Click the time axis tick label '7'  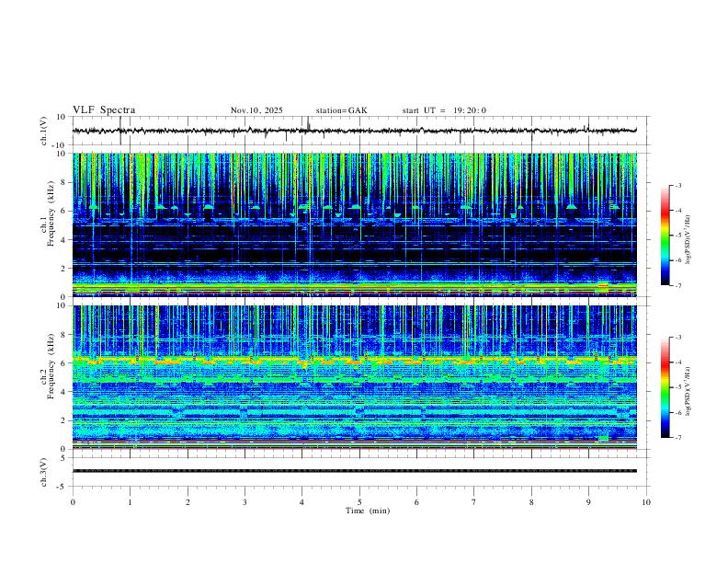(474, 502)
